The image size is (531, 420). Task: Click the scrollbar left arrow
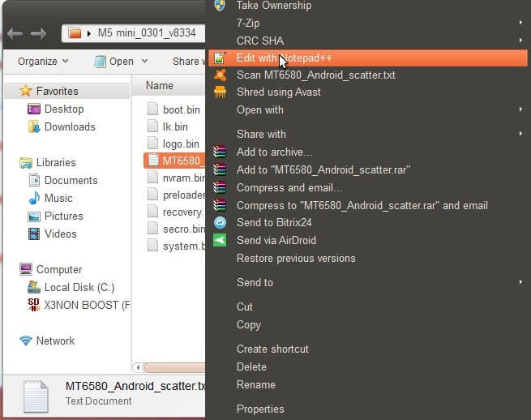click(138, 367)
